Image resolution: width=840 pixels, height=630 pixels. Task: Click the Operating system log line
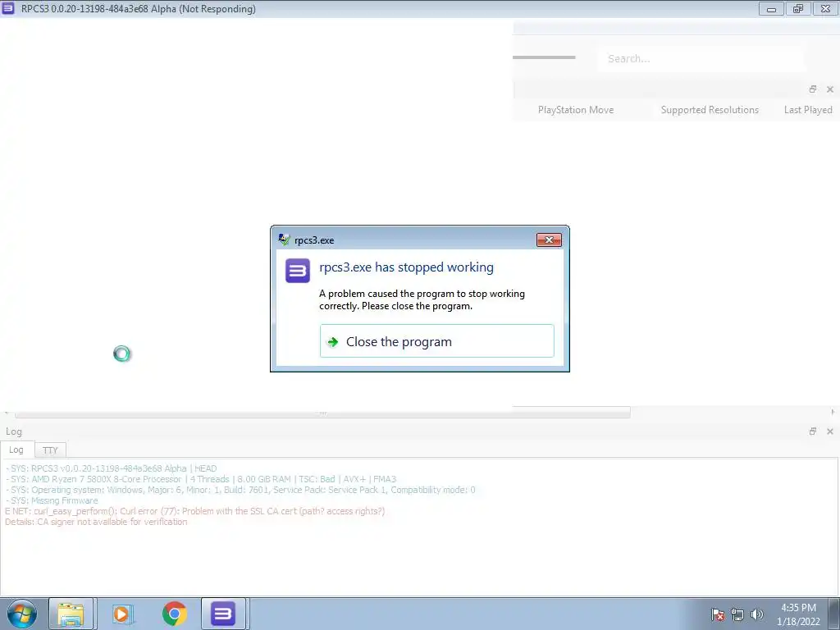[x=240, y=490]
